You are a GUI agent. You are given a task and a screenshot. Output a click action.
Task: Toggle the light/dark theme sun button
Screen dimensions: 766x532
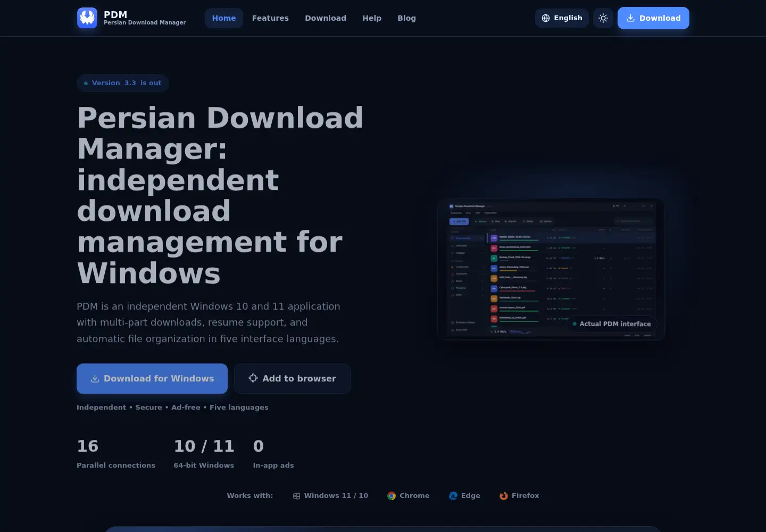click(603, 18)
